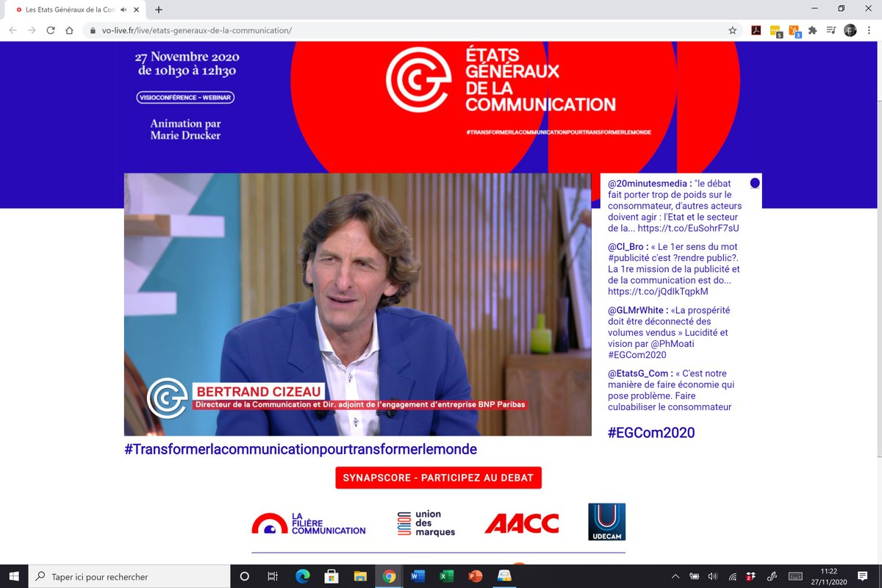Open the media control playlist icon
Viewport: 882px width, 588px height.
point(831,30)
